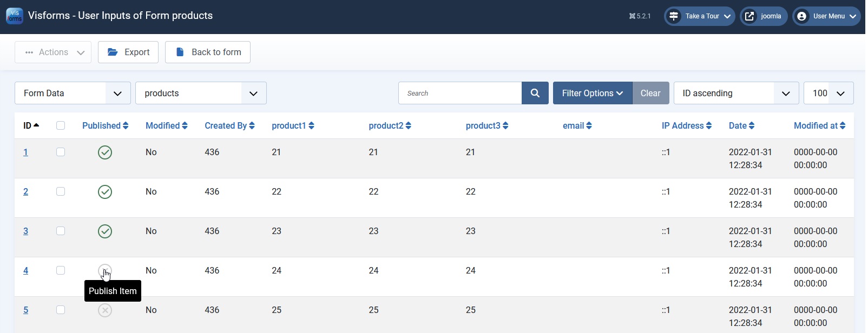Open record ID 4 link

(25, 271)
